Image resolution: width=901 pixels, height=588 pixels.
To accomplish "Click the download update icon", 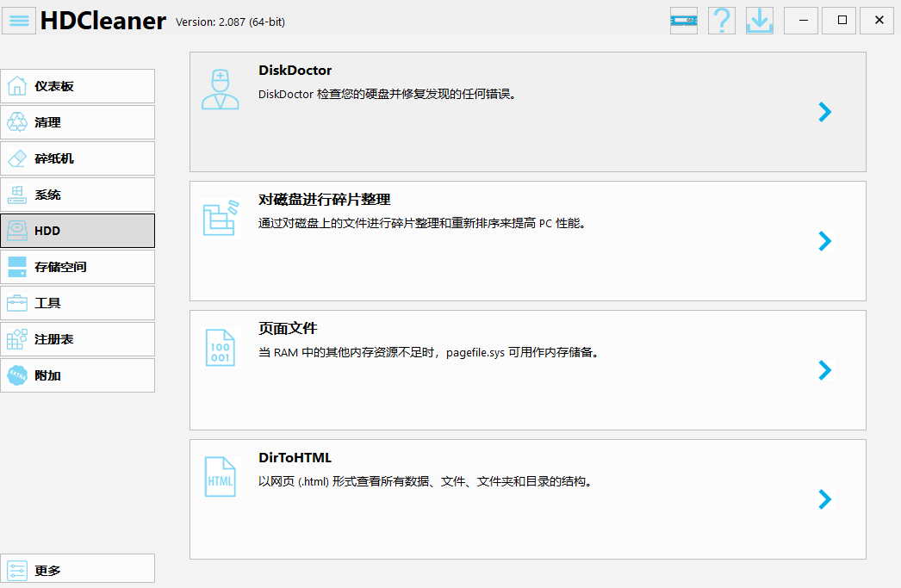I will click(x=760, y=21).
